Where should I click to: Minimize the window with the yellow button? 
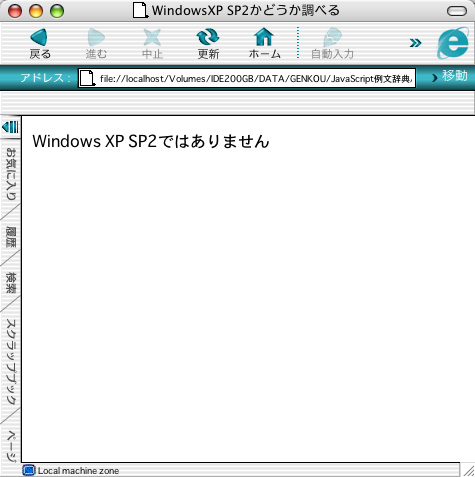pos(36,11)
